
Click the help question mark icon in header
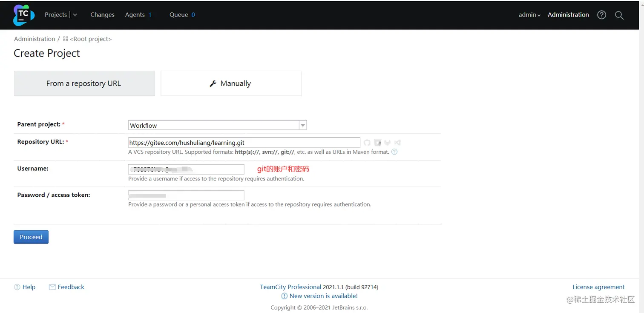pos(601,15)
